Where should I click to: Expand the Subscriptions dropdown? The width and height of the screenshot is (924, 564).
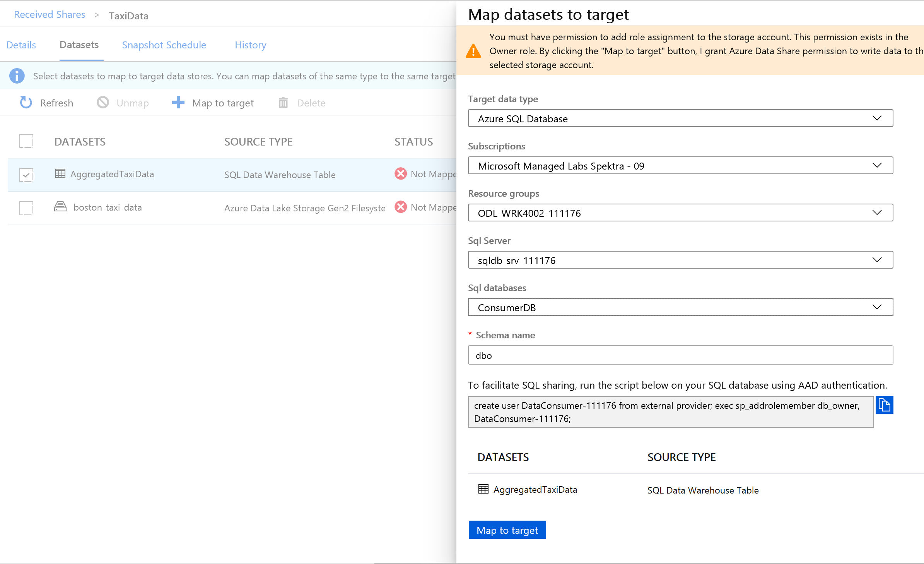877,166
